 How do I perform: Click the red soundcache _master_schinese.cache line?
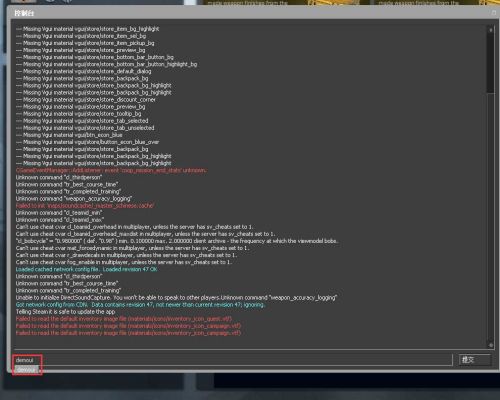[85, 206]
